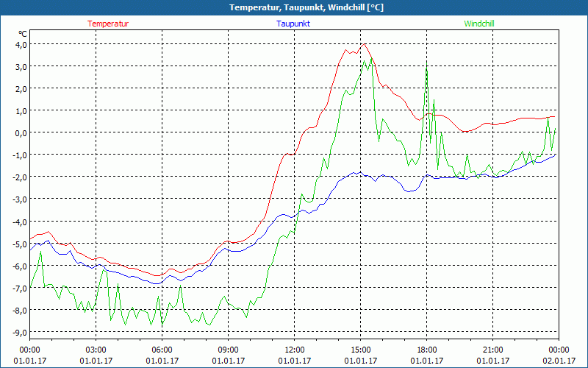Click the '01.01.17' date under 03:00
Image resolution: width=588 pixels, height=368 pixels.
coord(96,361)
